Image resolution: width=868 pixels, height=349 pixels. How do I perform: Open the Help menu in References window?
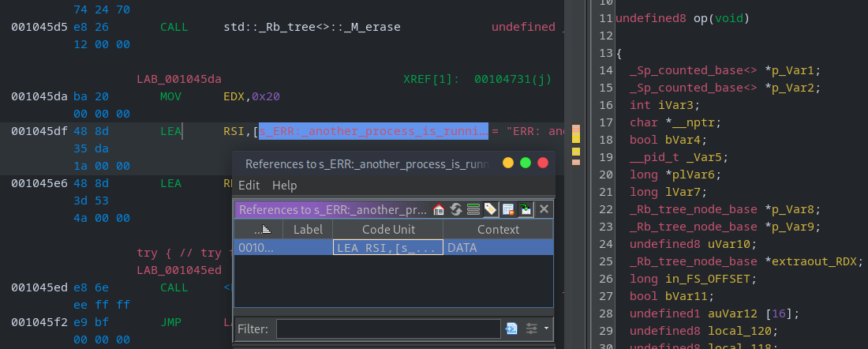(x=285, y=186)
